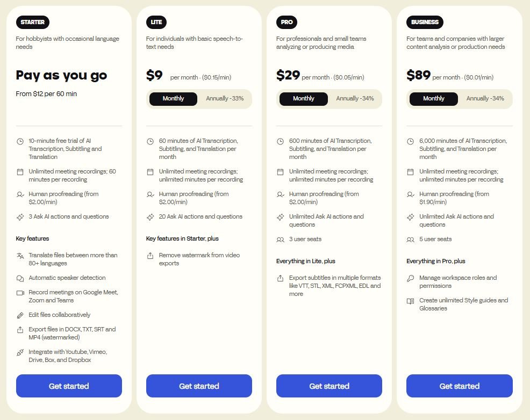Click the BUSINESS plan badge label

coord(425,23)
